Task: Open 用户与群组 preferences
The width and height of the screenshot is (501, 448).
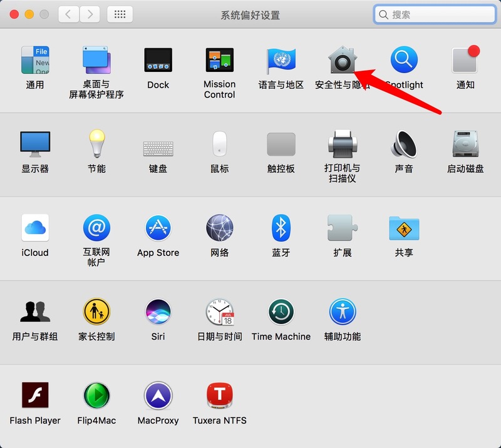Action: (35, 312)
